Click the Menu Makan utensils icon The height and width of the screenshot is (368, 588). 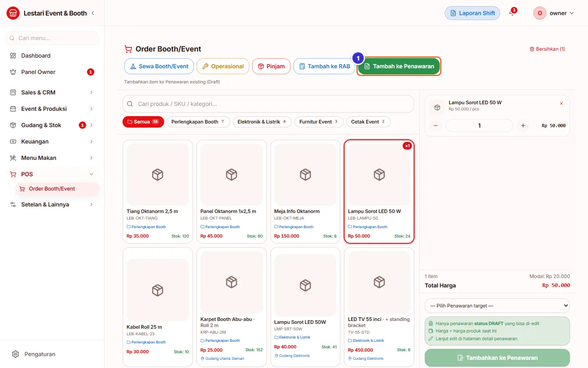click(x=13, y=158)
